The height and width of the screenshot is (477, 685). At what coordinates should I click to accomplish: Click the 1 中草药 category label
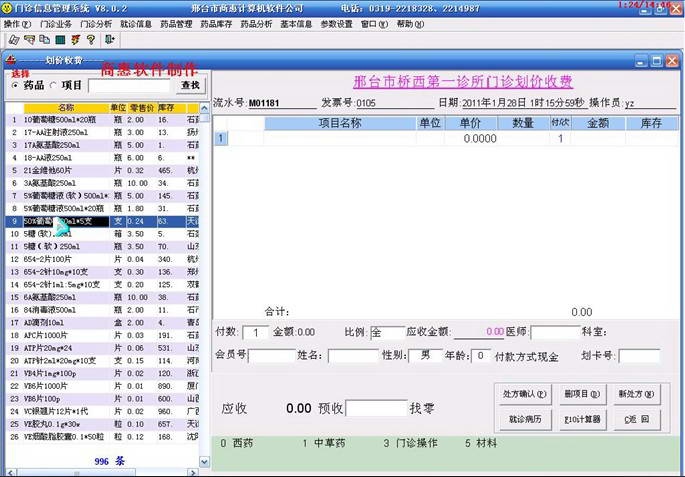(324, 443)
